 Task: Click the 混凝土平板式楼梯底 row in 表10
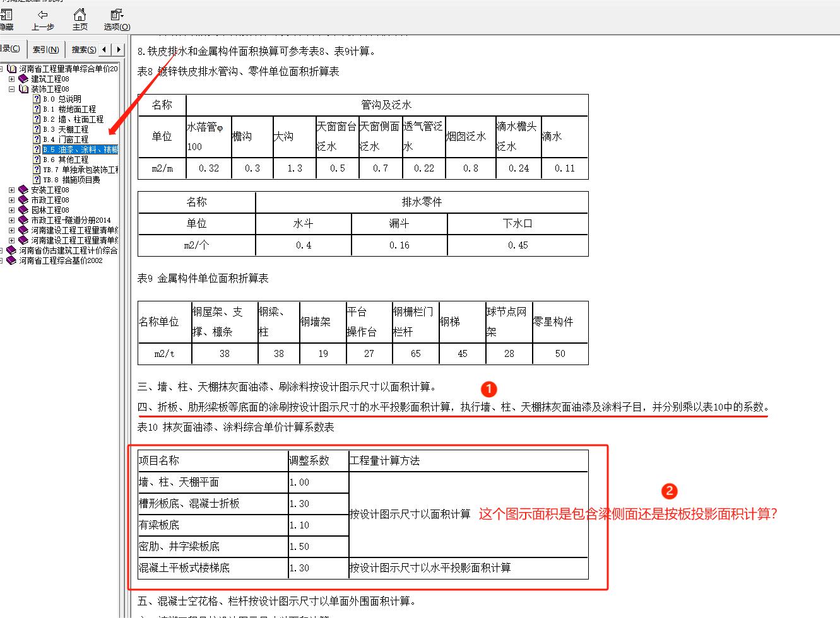[x=213, y=568]
